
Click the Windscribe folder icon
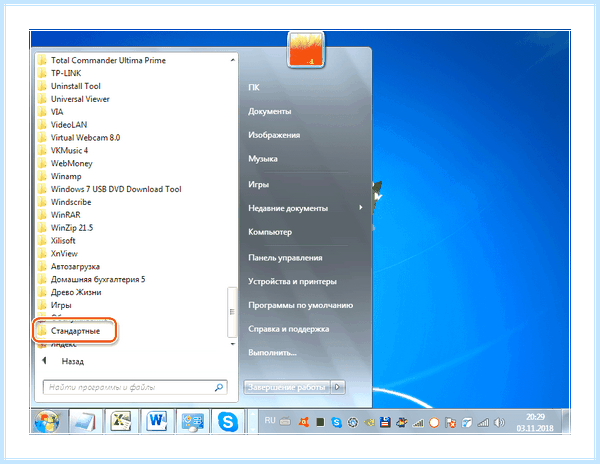click(42, 202)
